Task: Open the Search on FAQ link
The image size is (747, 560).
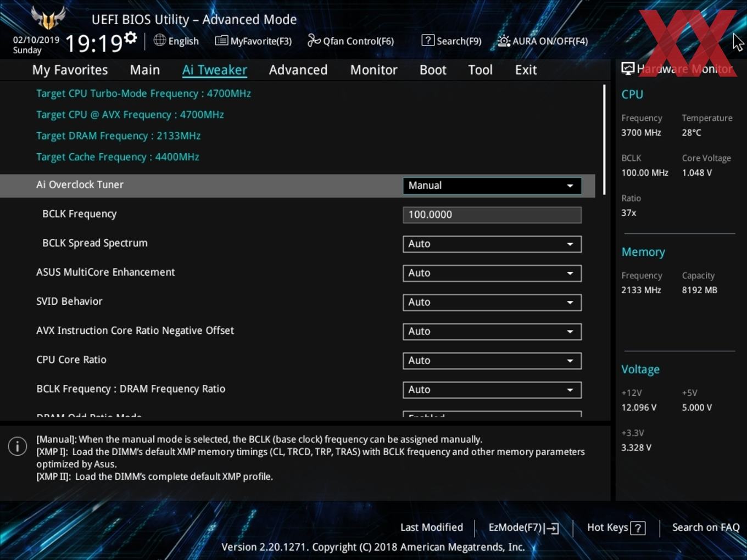Action: [x=706, y=527]
